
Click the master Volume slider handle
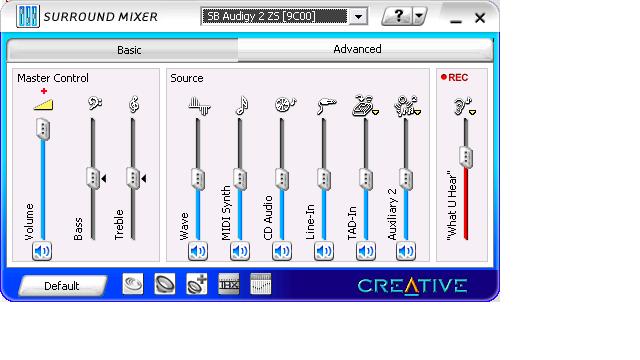point(43,129)
